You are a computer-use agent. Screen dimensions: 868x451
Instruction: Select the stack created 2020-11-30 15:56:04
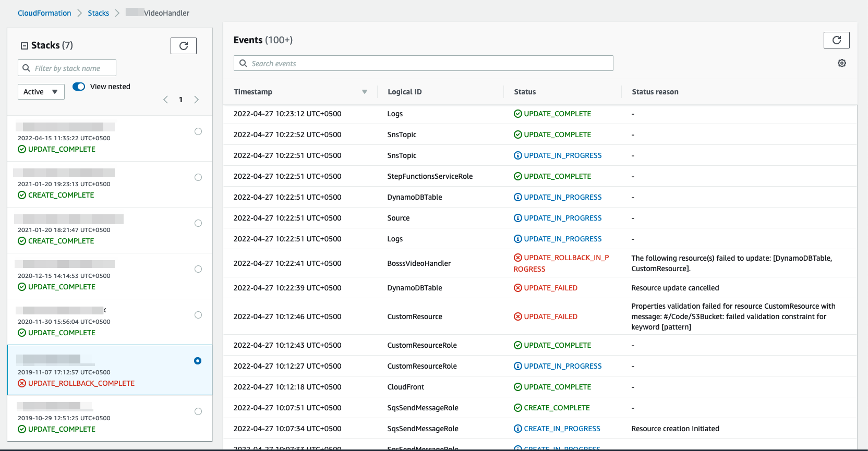pyautogui.click(x=198, y=315)
